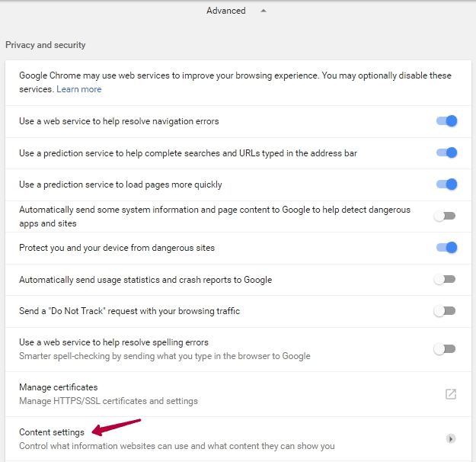Viewport: 476px width, 462px height.
Task: Toggle Protect you from dangerous sites switch
Action: coord(446,248)
